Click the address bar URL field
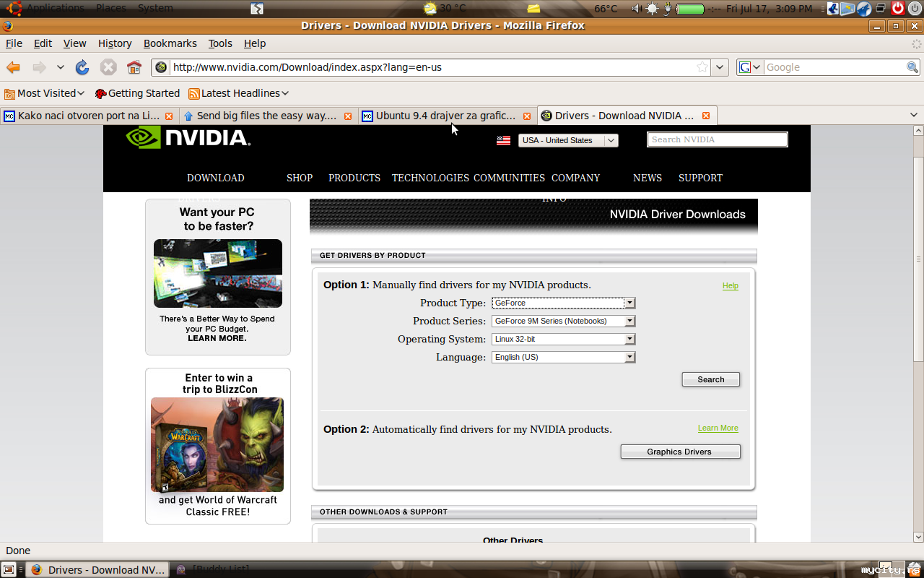The height and width of the screenshot is (578, 924). pos(433,67)
